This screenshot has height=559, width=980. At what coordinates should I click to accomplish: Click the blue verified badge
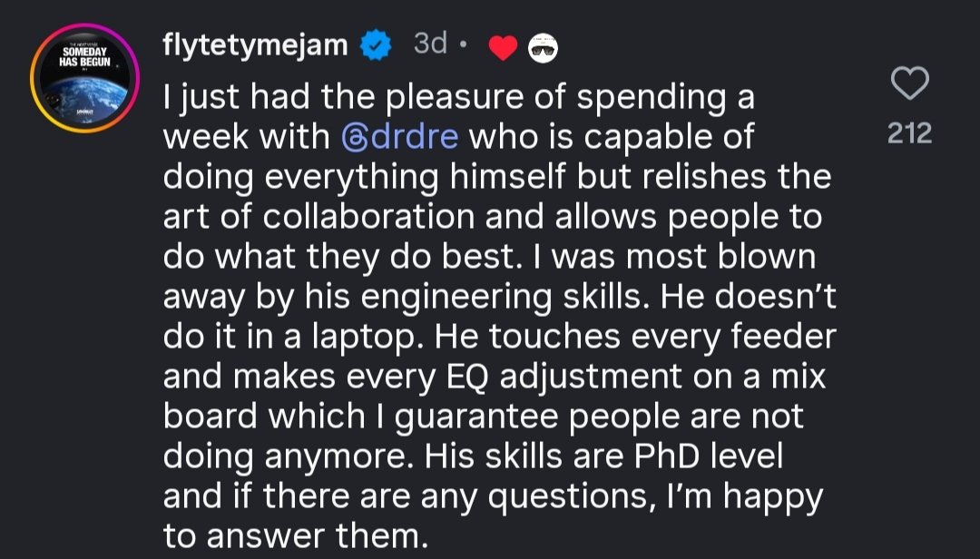[377, 45]
